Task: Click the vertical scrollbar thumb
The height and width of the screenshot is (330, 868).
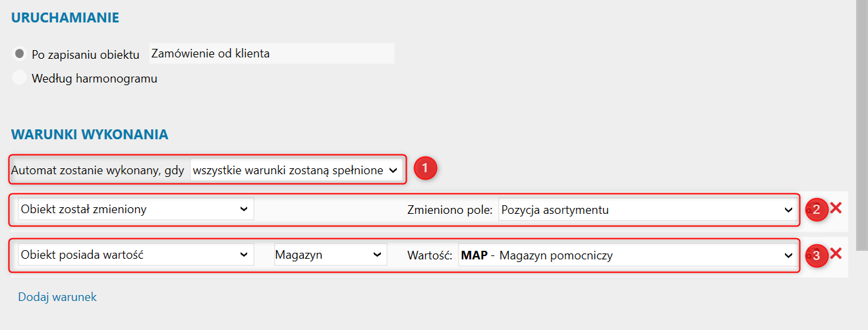Action: [x=861, y=125]
